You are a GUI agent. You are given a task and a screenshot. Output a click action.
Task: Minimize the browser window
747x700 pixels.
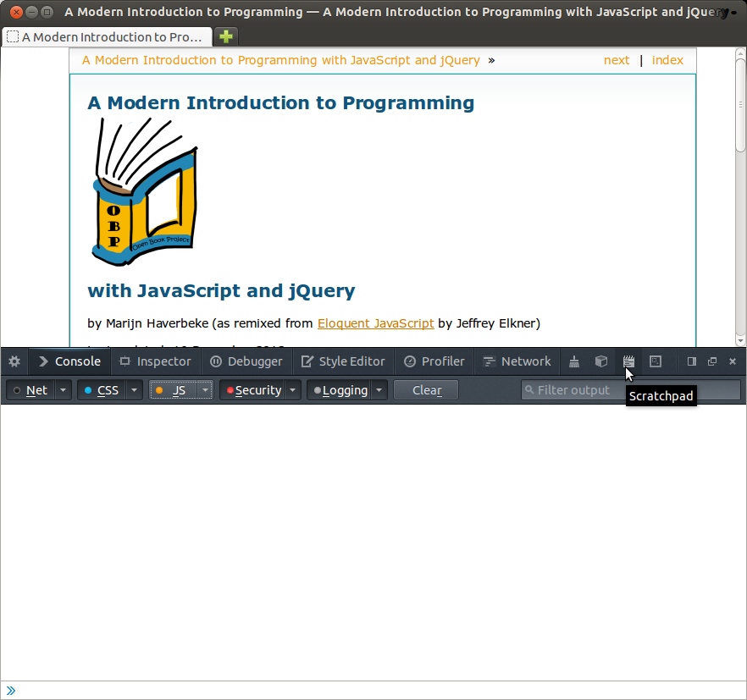(31, 12)
